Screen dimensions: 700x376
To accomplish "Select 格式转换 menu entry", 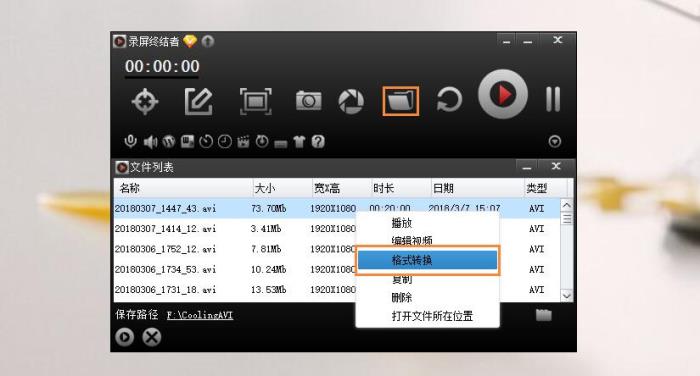I will (427, 260).
